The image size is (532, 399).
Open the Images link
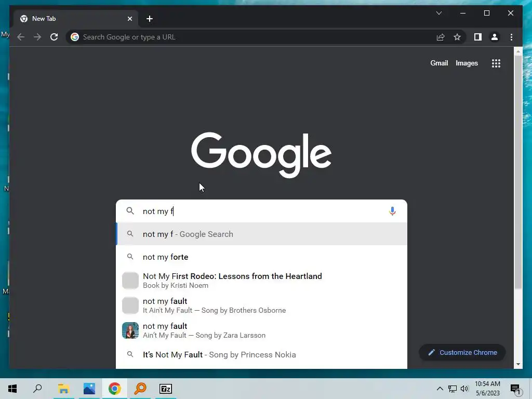tap(467, 63)
